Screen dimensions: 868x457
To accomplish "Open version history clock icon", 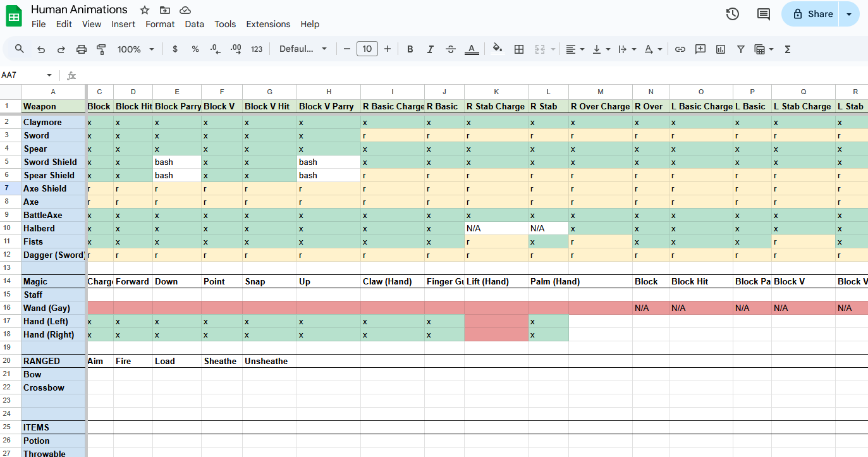I will [733, 14].
